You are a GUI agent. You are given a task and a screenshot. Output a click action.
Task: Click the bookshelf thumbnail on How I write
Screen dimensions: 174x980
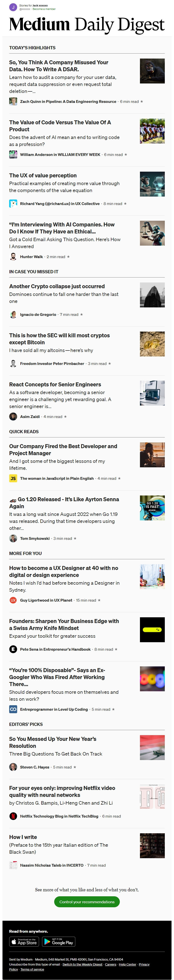(152, 846)
